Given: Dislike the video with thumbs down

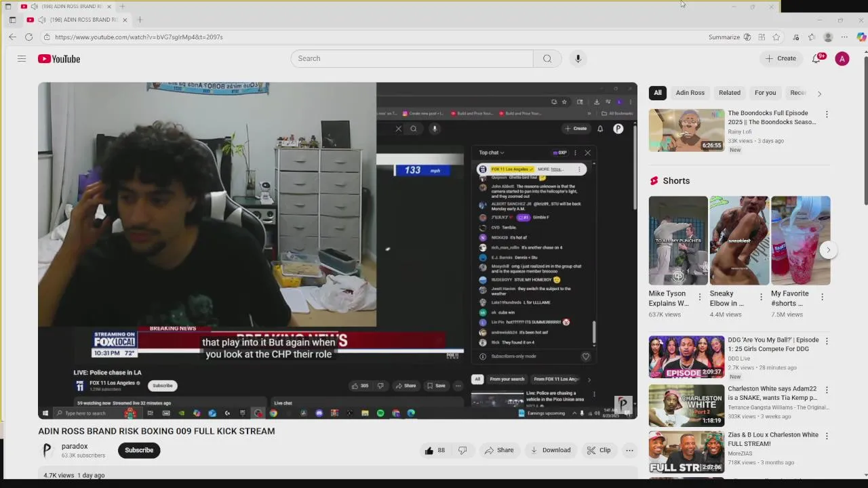Looking at the screenshot, I should pyautogui.click(x=462, y=450).
